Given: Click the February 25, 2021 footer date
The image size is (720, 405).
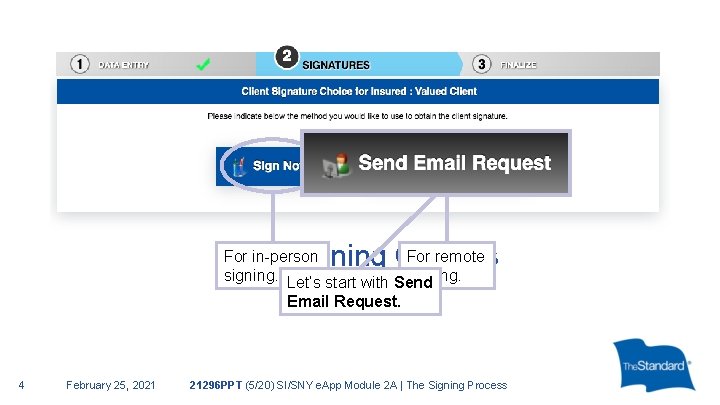Looking at the screenshot, I should (x=111, y=385).
